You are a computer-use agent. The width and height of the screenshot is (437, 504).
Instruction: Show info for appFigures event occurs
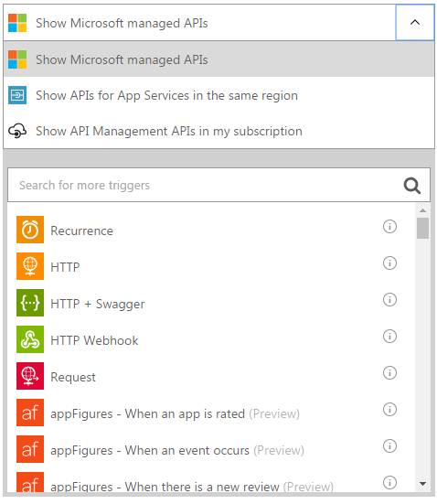tap(389, 446)
